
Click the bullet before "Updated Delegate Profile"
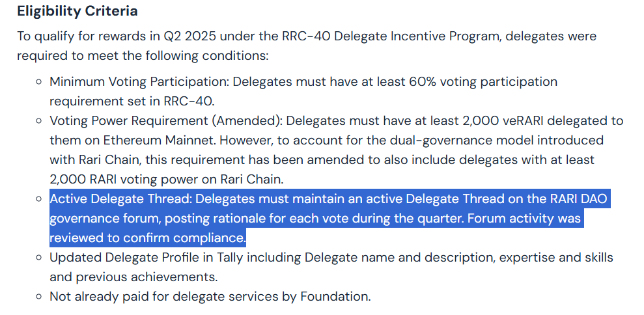[38, 258]
